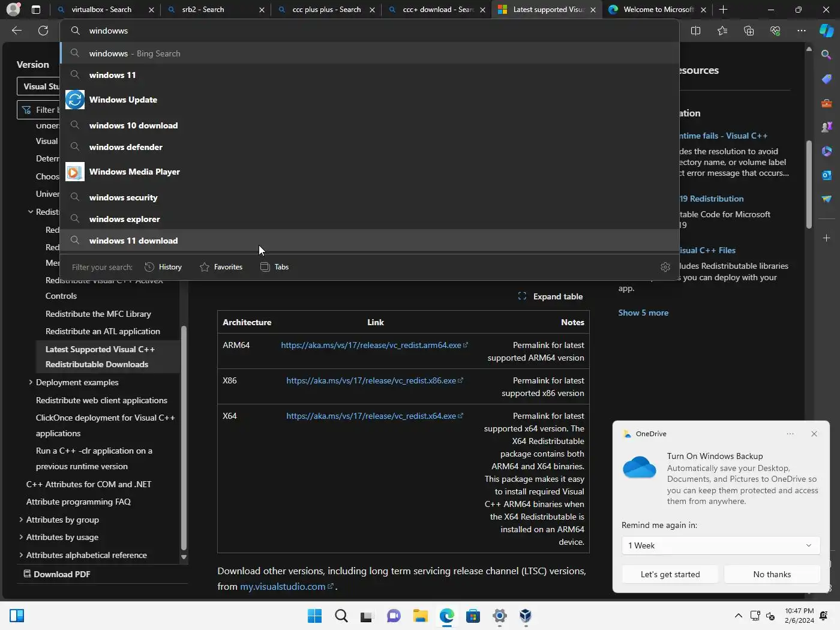Viewport: 840px width, 630px height.
Task: Select windows defender suggestion
Action: 370,147
